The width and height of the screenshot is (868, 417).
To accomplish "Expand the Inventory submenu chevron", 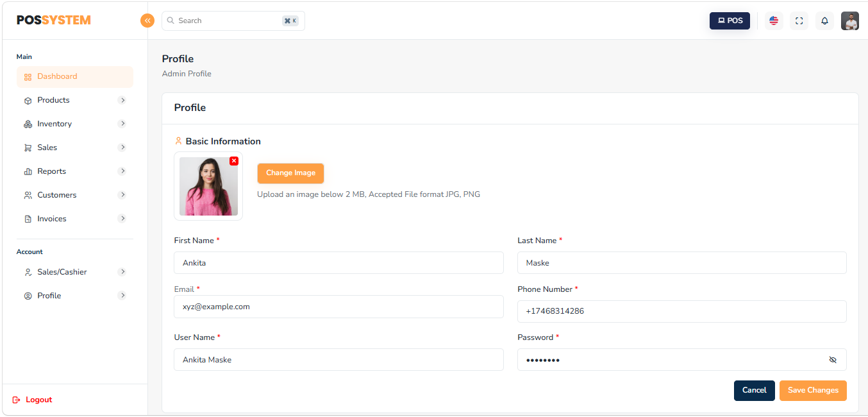I will tap(122, 124).
